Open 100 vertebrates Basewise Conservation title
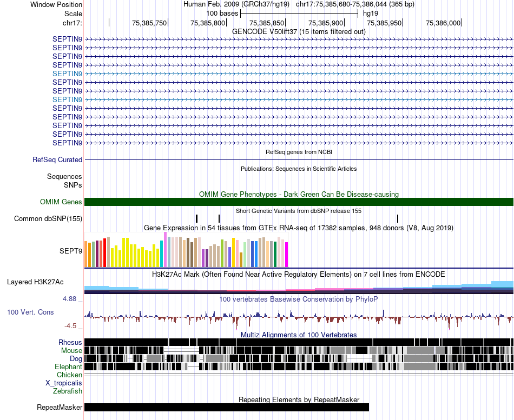This screenshot has width=514, height=420. click(299, 299)
